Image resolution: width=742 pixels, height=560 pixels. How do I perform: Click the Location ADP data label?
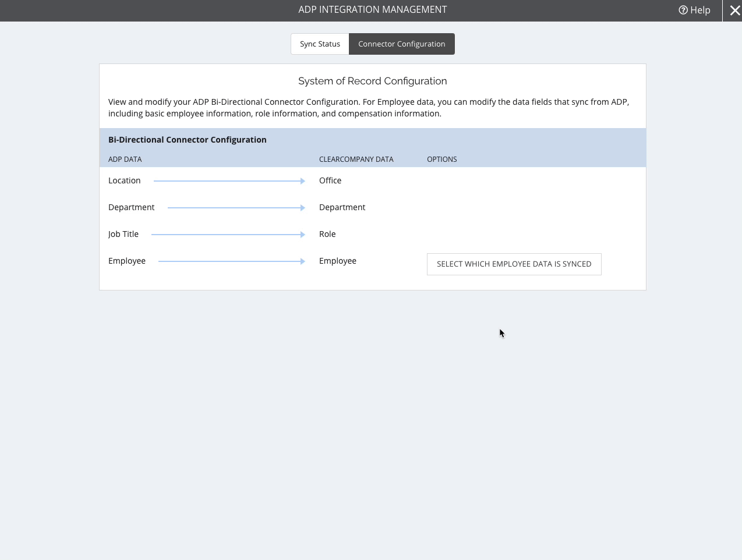125,180
